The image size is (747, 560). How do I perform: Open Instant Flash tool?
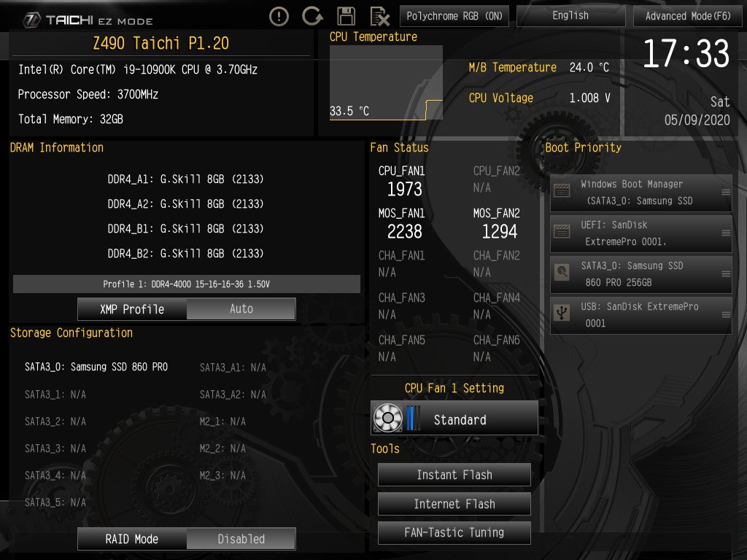[x=454, y=475]
